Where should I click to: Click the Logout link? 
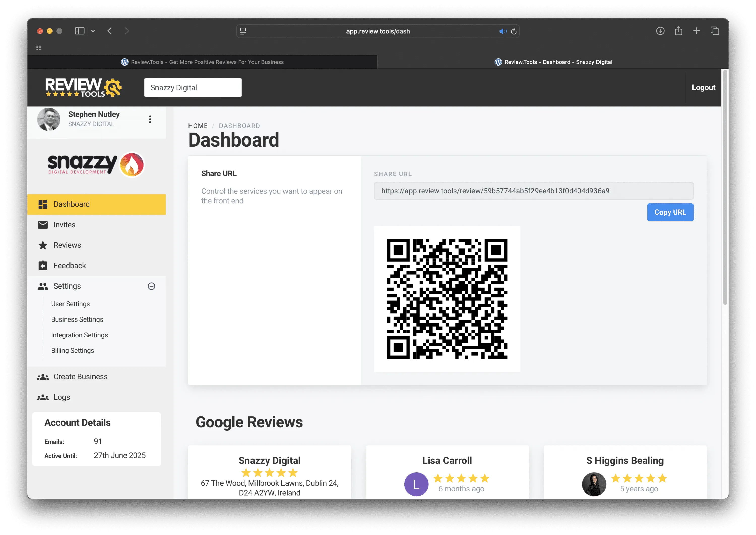point(703,88)
